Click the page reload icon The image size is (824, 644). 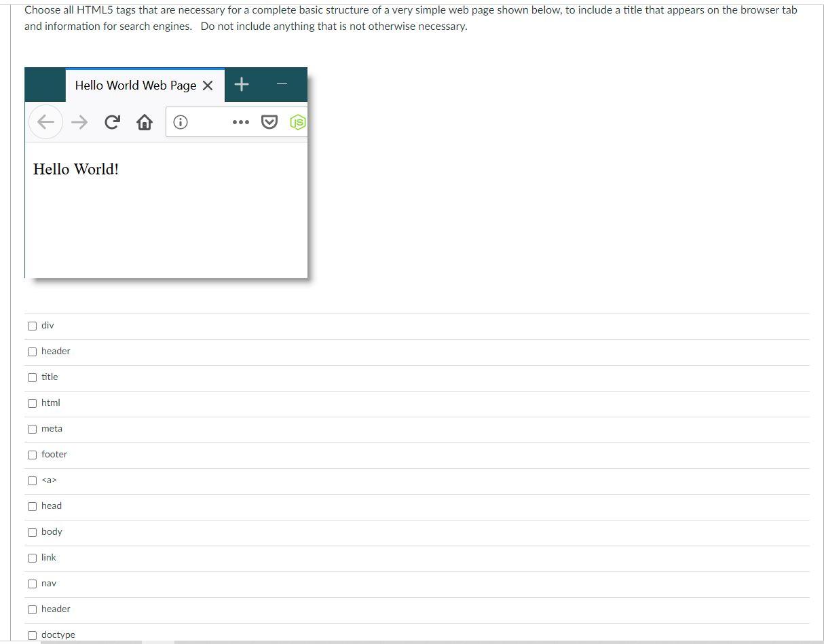[112, 122]
